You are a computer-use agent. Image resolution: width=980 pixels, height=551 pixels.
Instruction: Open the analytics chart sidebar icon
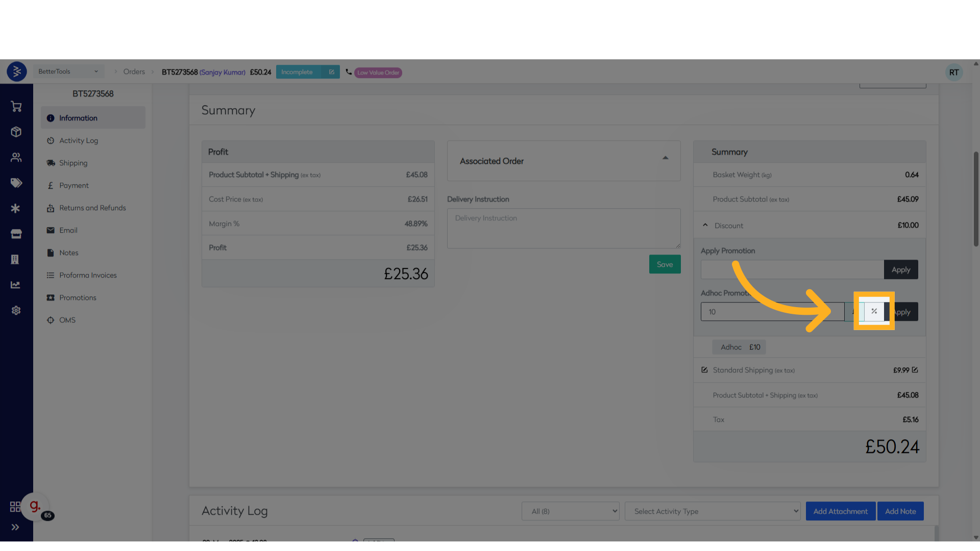(x=16, y=285)
